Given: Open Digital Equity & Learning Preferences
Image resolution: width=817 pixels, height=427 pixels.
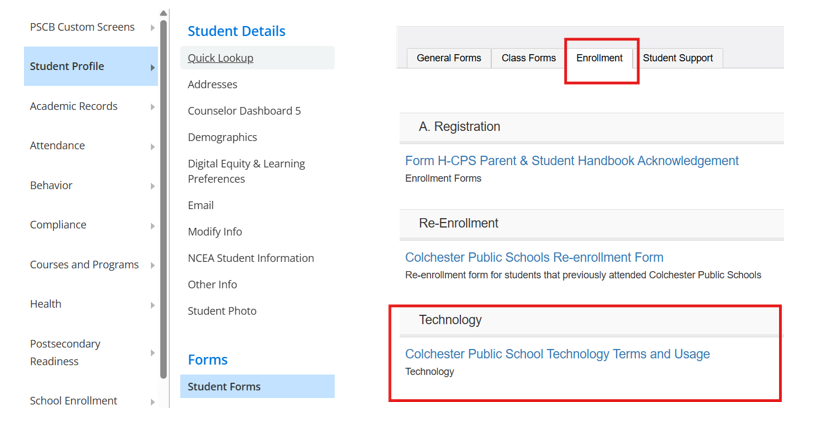Looking at the screenshot, I should pyautogui.click(x=246, y=171).
